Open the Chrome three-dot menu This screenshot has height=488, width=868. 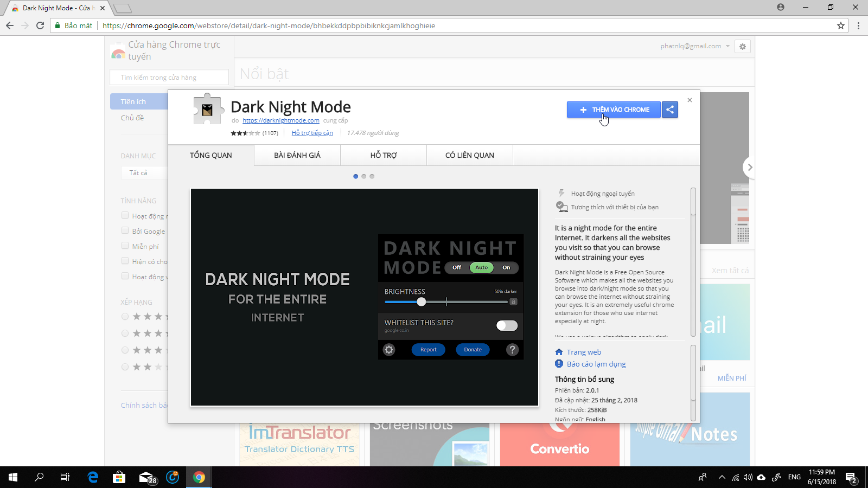tap(858, 25)
